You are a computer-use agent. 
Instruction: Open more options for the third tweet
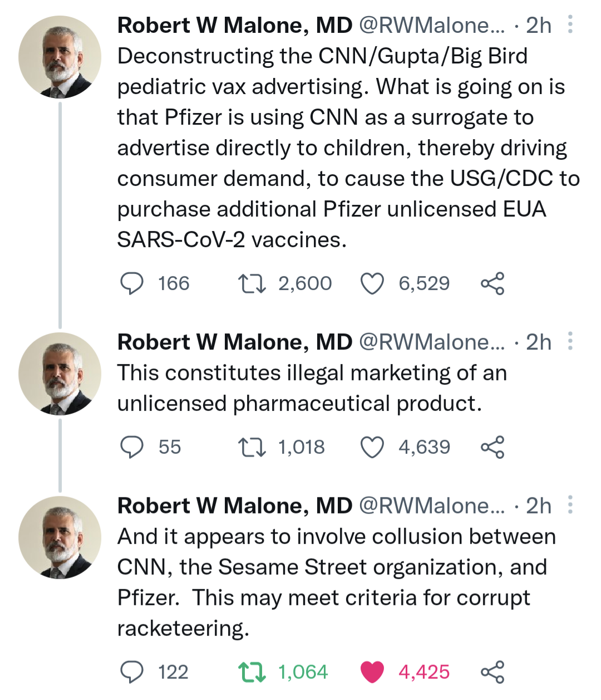pos(570,505)
